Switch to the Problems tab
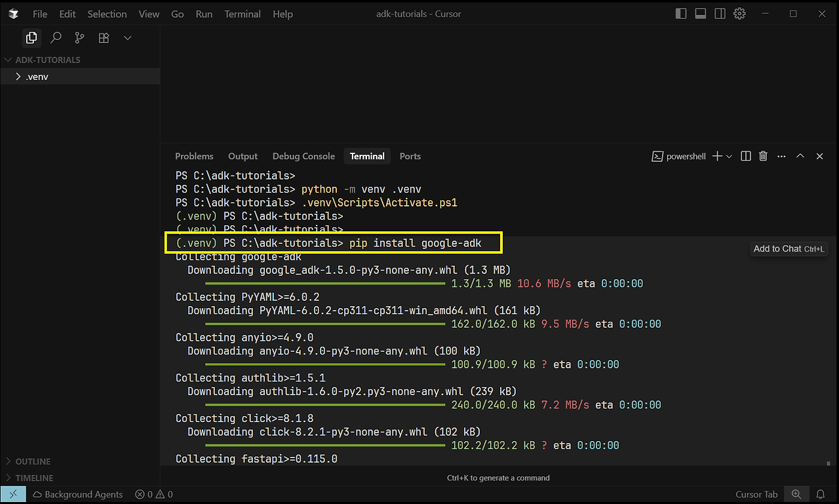The image size is (839, 504). [x=194, y=156]
